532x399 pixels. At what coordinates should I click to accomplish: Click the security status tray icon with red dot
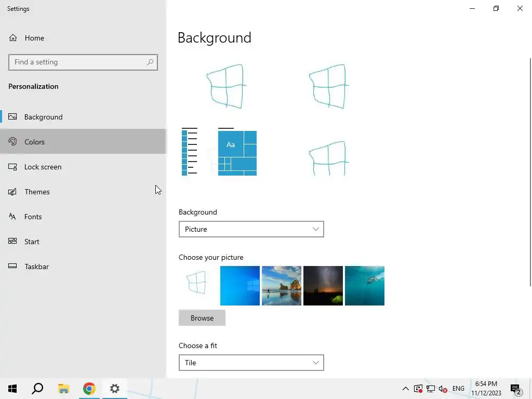coord(418,389)
